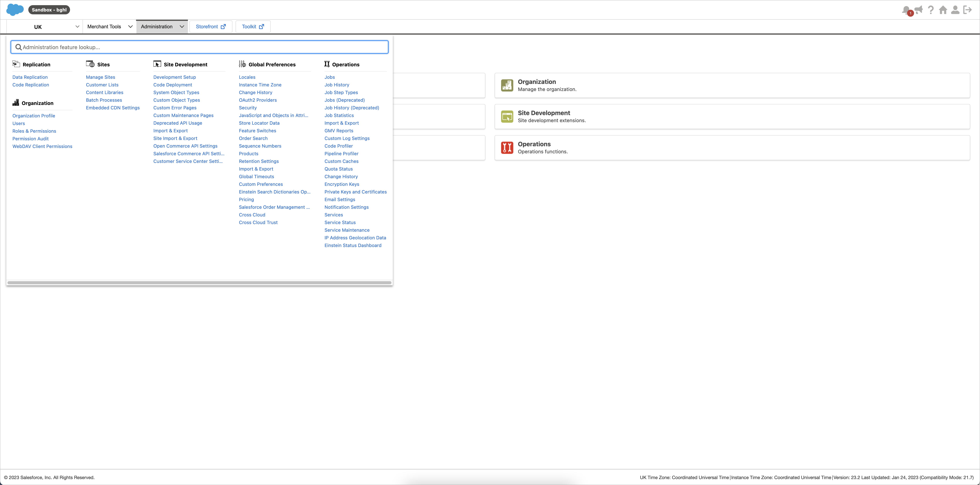Open Custom Object Types
980x485 pixels.
point(177,100)
